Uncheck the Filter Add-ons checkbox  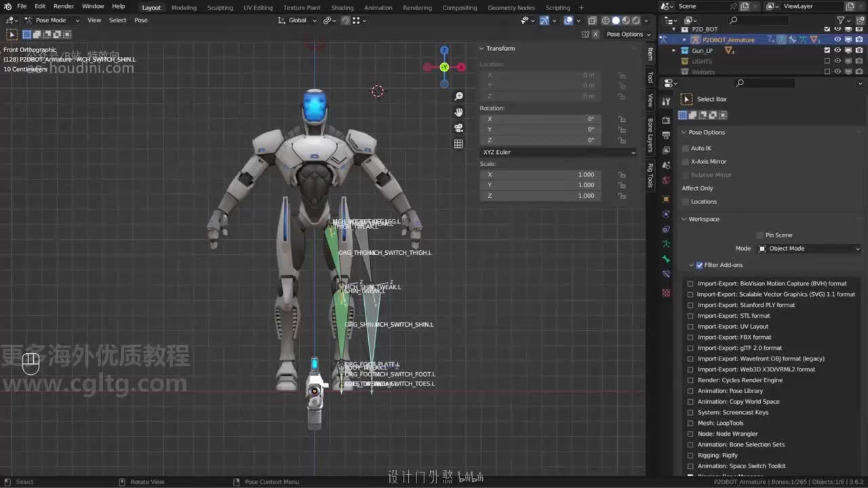click(x=699, y=265)
